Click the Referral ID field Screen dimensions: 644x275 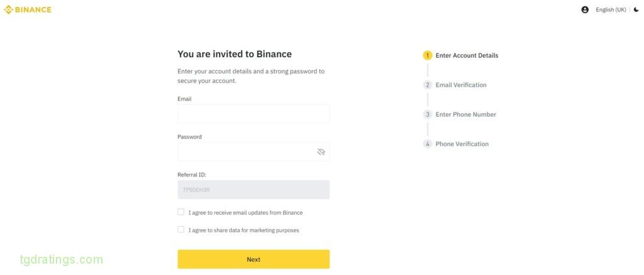(253, 190)
